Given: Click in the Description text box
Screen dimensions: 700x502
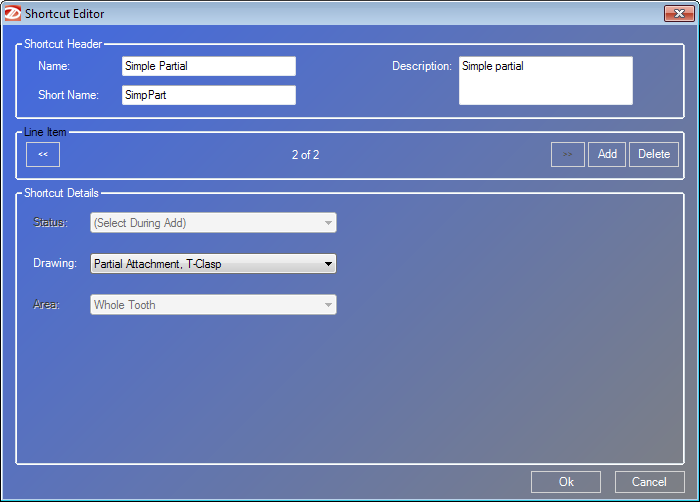Looking at the screenshot, I should pos(546,80).
